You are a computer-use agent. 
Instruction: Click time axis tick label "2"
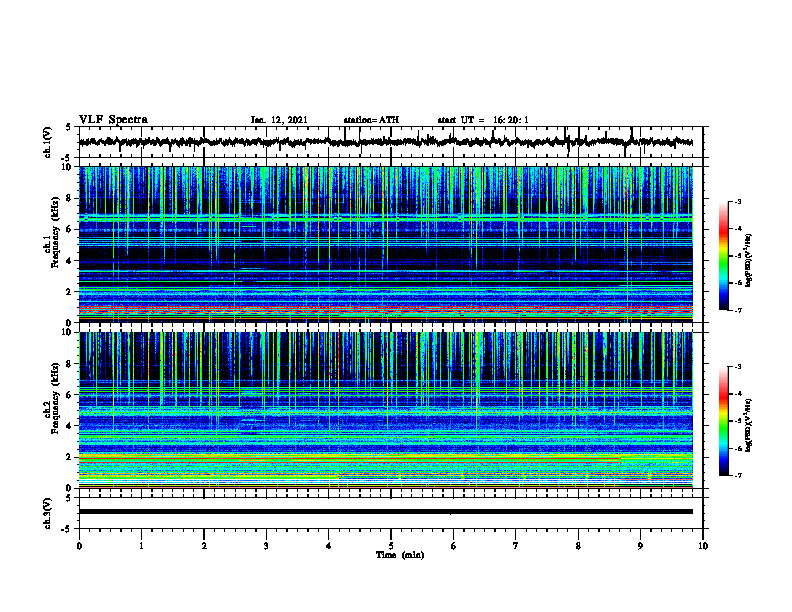[x=204, y=546]
